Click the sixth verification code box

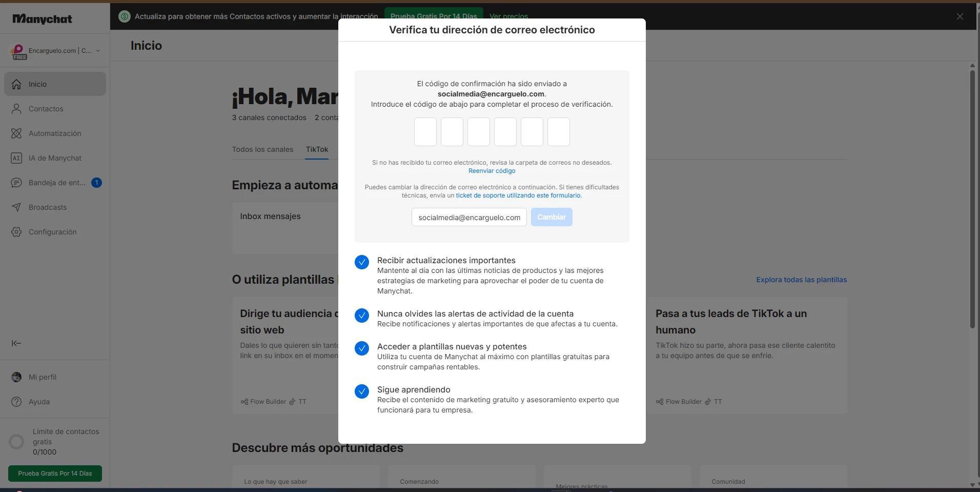559,132
